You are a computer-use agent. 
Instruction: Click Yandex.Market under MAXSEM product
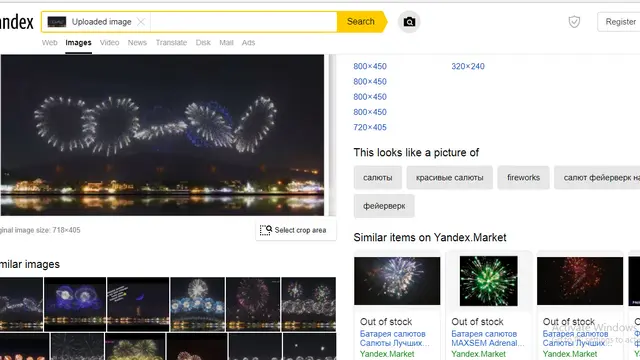click(478, 354)
